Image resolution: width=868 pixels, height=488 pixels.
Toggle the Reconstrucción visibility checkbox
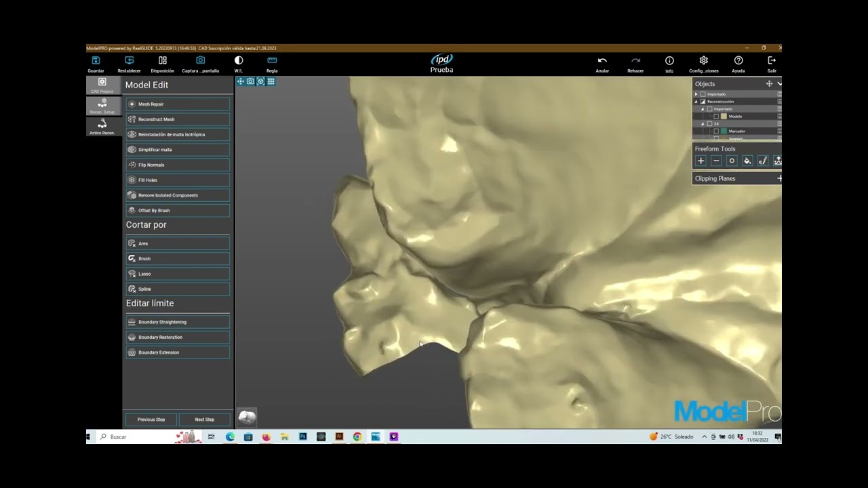703,102
